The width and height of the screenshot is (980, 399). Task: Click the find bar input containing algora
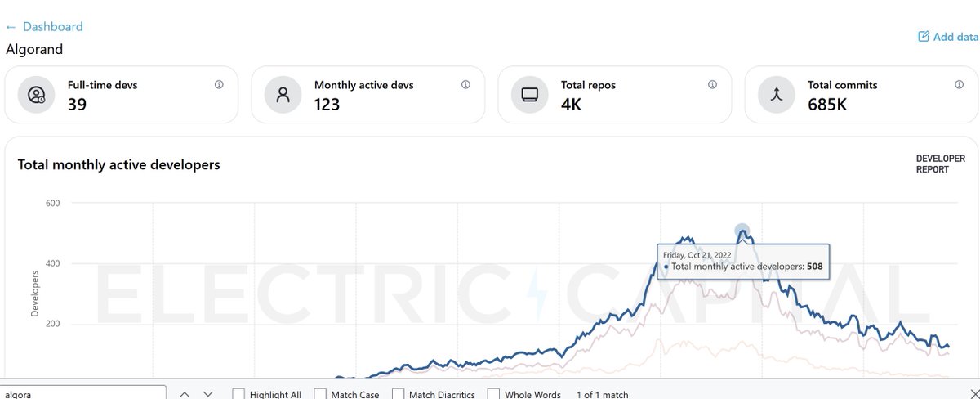tap(83, 393)
